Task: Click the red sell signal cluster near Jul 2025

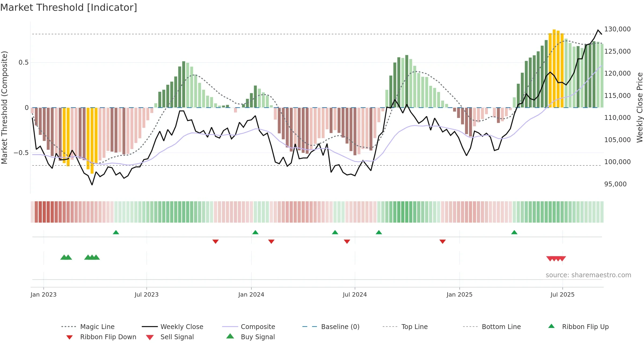Action: 556,259
